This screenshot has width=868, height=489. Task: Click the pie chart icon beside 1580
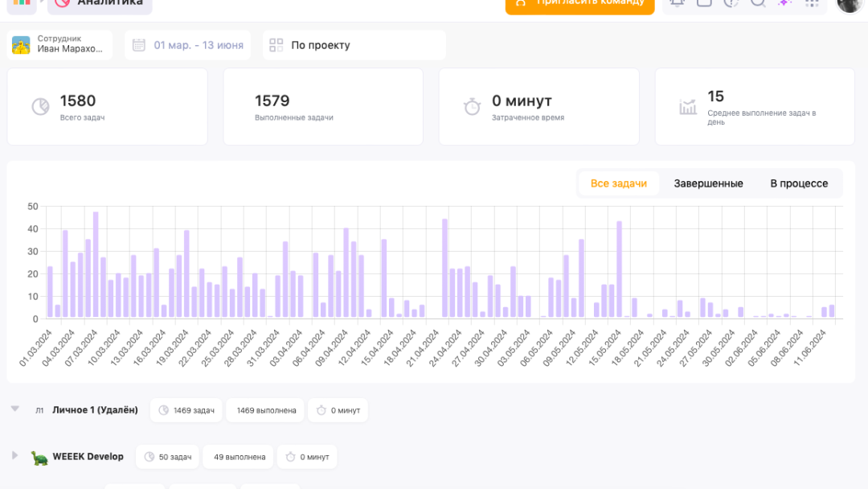pyautogui.click(x=40, y=106)
